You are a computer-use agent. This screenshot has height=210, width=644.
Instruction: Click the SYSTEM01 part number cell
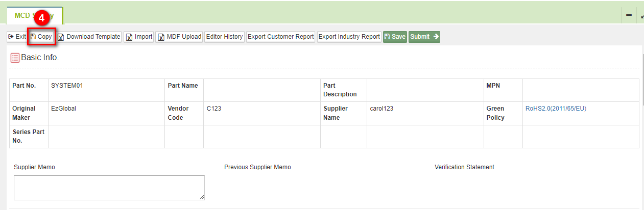67,86
